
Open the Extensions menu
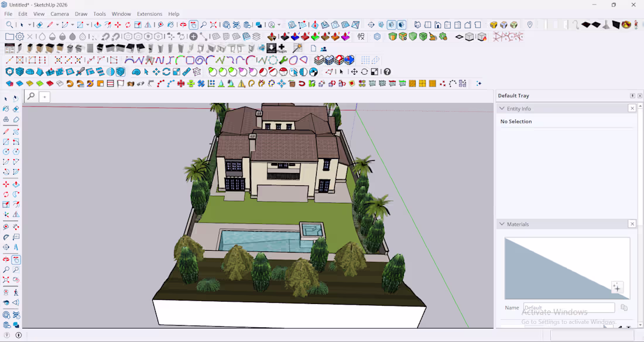pos(149,13)
